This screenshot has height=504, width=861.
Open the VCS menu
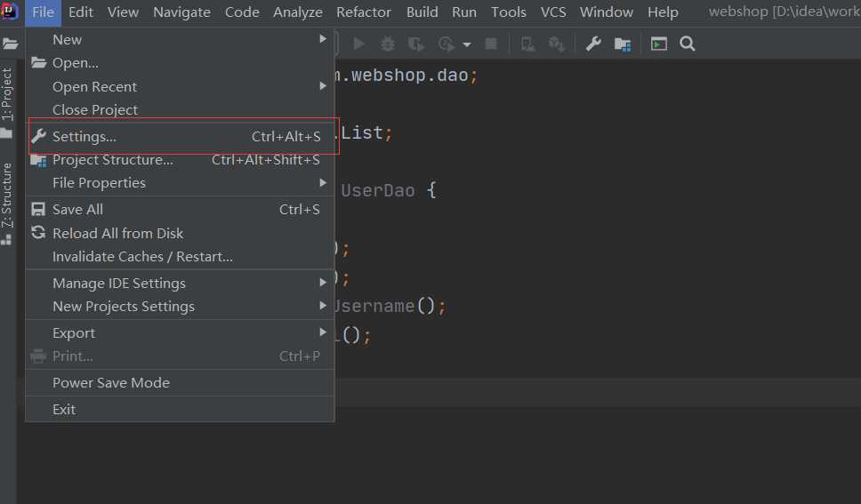click(x=553, y=12)
